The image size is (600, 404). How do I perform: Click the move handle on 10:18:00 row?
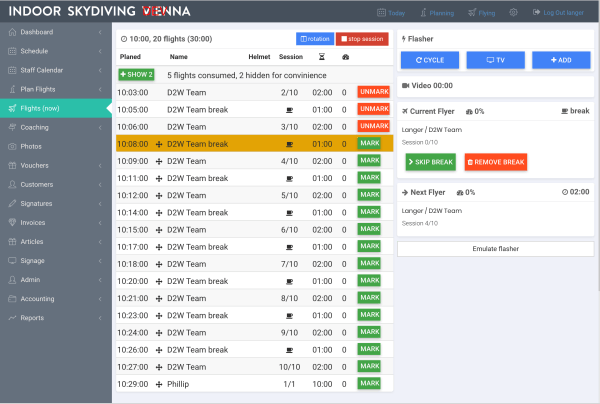[159, 264]
